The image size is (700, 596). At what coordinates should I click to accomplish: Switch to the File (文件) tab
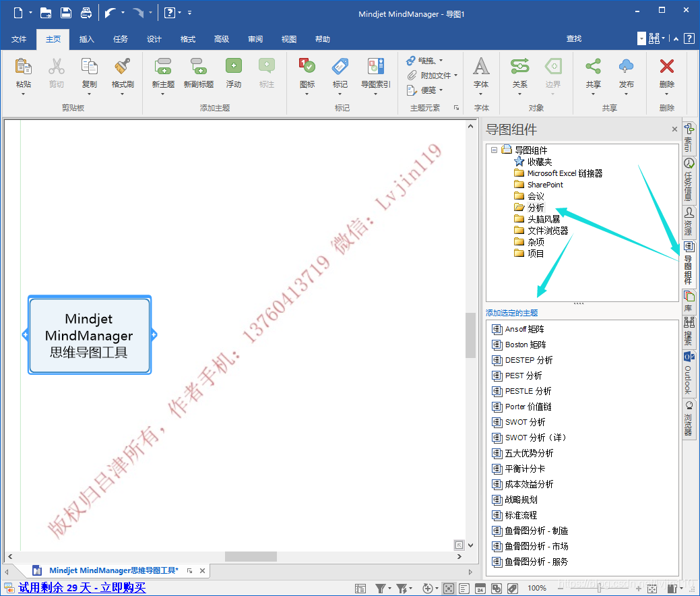tap(19, 39)
